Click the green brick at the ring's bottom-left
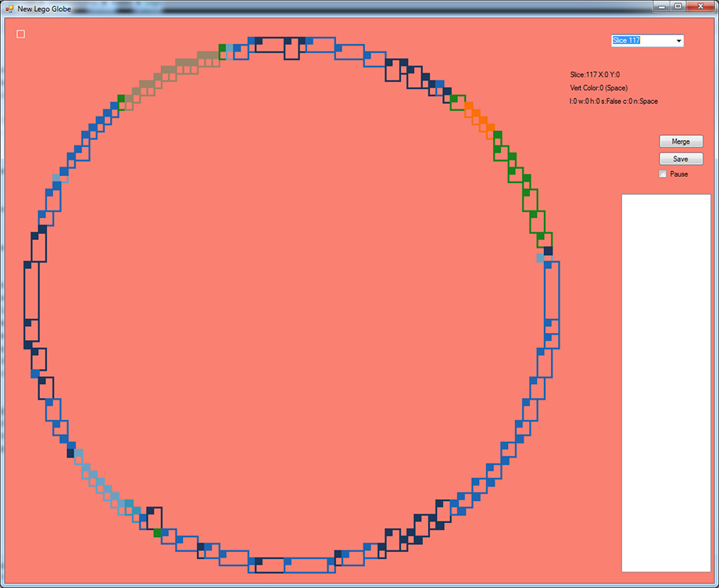 pos(158,533)
